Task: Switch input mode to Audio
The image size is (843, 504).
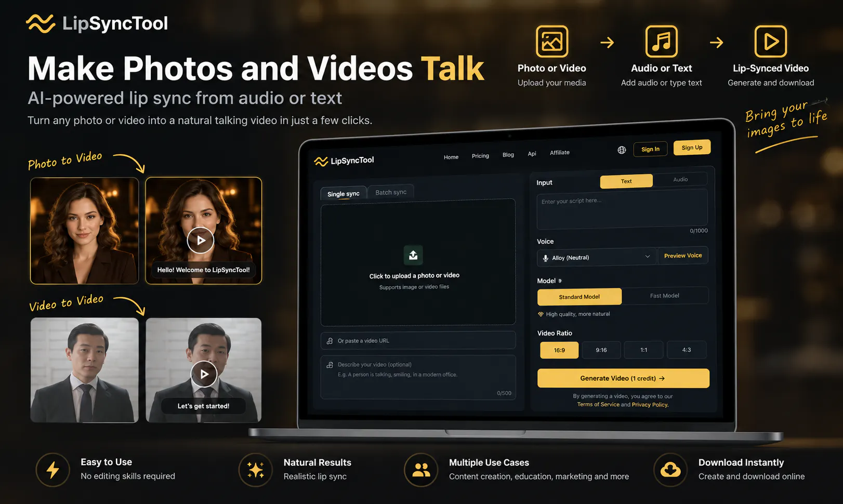Action: click(680, 179)
